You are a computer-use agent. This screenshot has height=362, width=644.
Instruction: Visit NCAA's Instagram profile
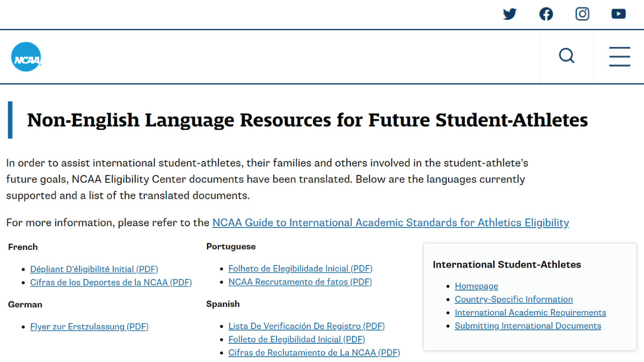pyautogui.click(x=582, y=14)
